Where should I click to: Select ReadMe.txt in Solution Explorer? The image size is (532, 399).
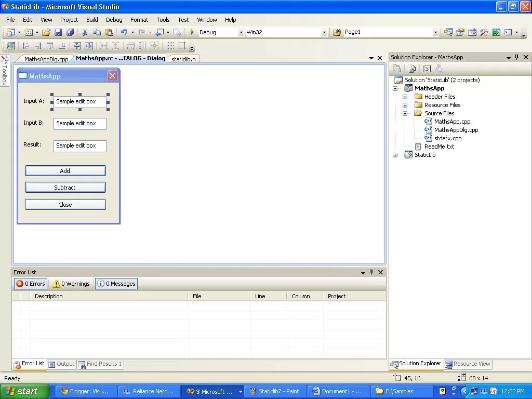(439, 147)
